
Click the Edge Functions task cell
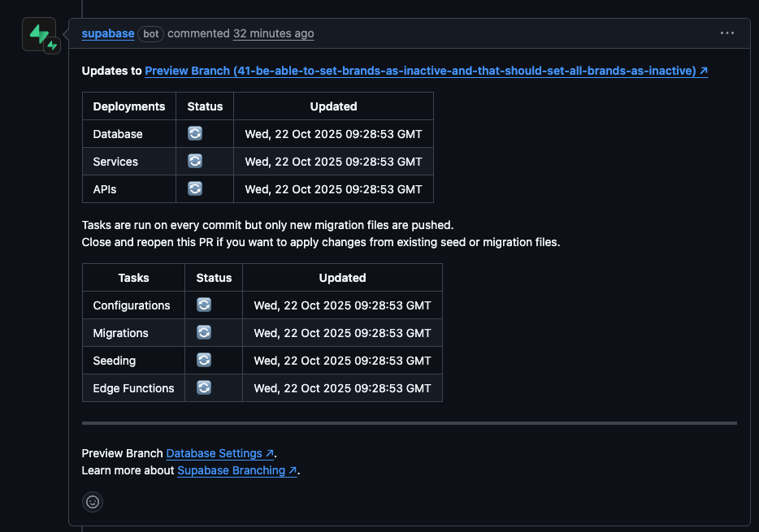click(133, 388)
